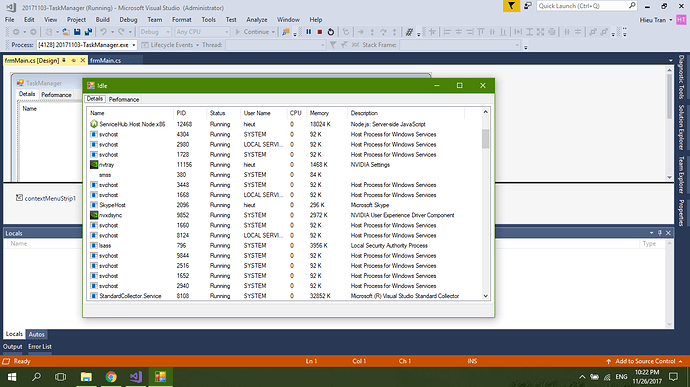Image resolution: width=690 pixels, height=387 pixels.
Task: Click the Save file toolbar icon
Action: [77, 32]
